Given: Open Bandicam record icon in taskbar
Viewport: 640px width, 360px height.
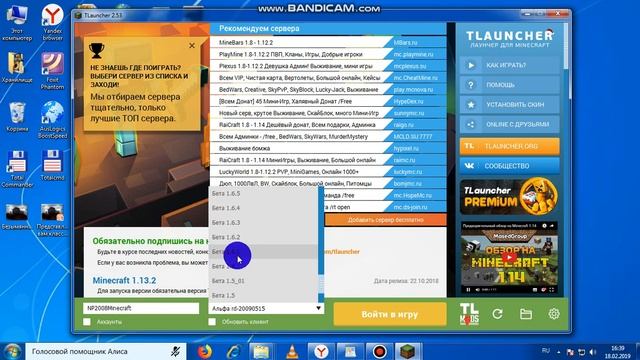Looking at the screenshot, I should tap(380, 351).
